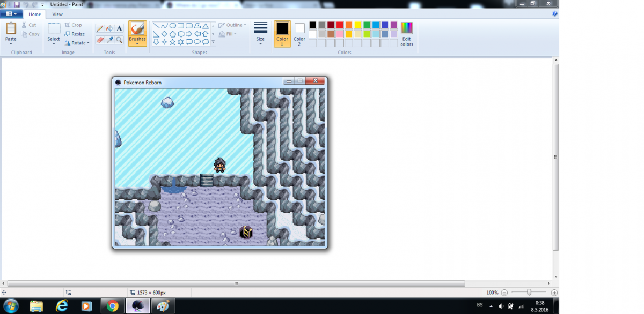Image resolution: width=644 pixels, height=314 pixels.
Task: Expand the Select options arrow
Action: pyautogui.click(x=54, y=44)
